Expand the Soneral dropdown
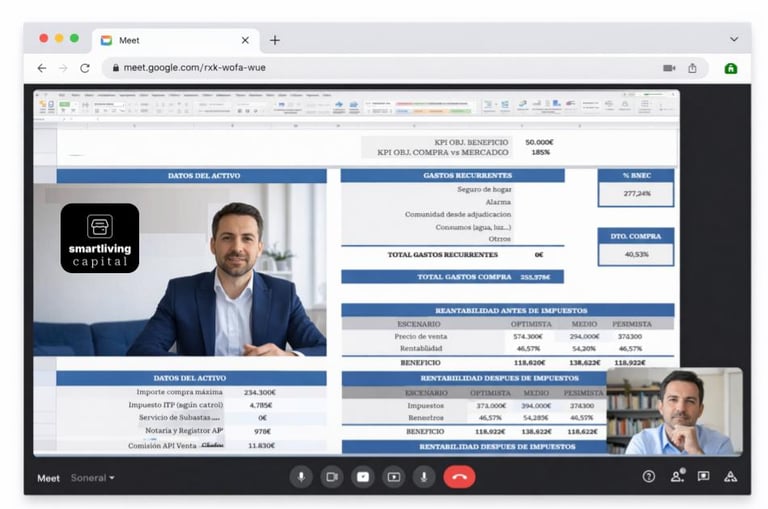 93,478
